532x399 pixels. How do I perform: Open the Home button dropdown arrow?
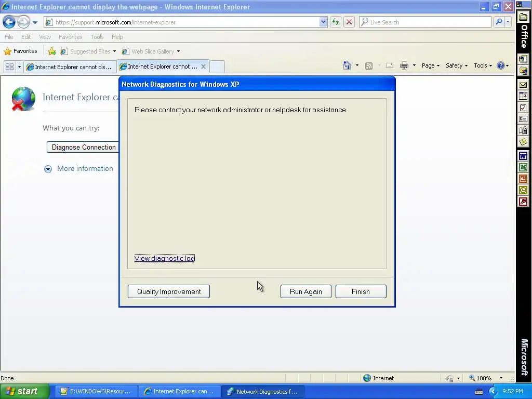357,65
